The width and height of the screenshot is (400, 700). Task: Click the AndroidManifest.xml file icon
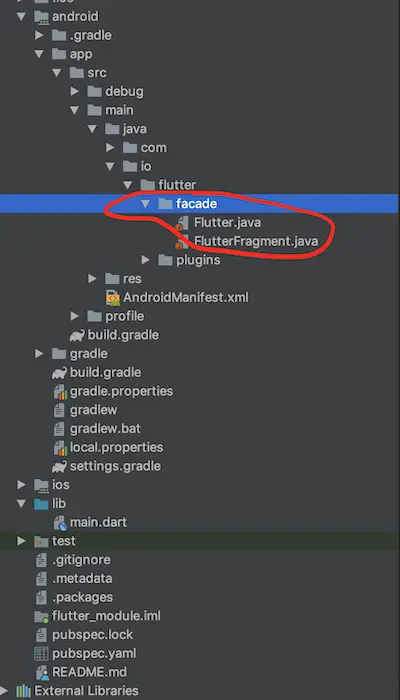coord(113,297)
